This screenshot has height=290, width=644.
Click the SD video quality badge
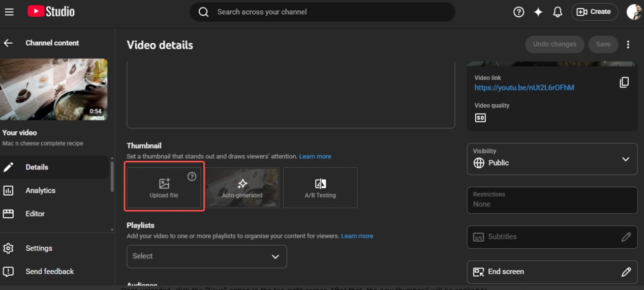[480, 118]
